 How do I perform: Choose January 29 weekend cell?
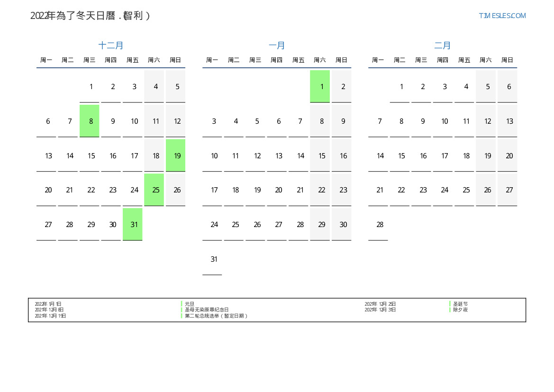[x=320, y=225]
